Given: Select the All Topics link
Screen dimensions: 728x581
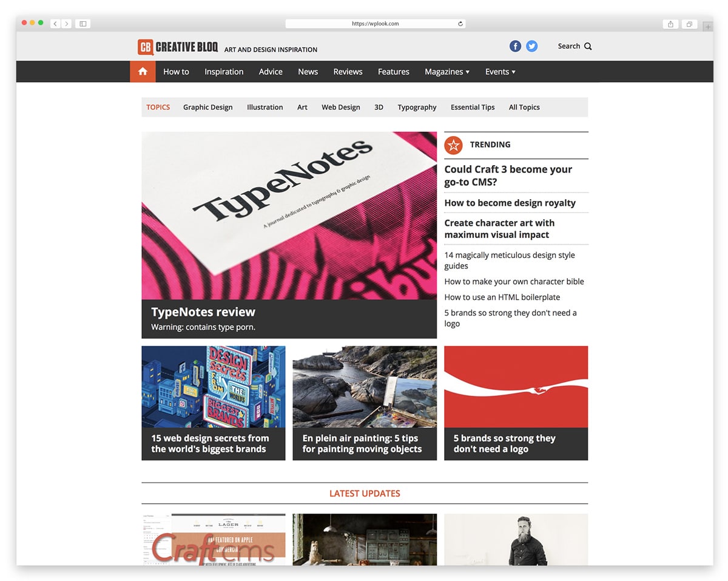Looking at the screenshot, I should click(x=524, y=107).
